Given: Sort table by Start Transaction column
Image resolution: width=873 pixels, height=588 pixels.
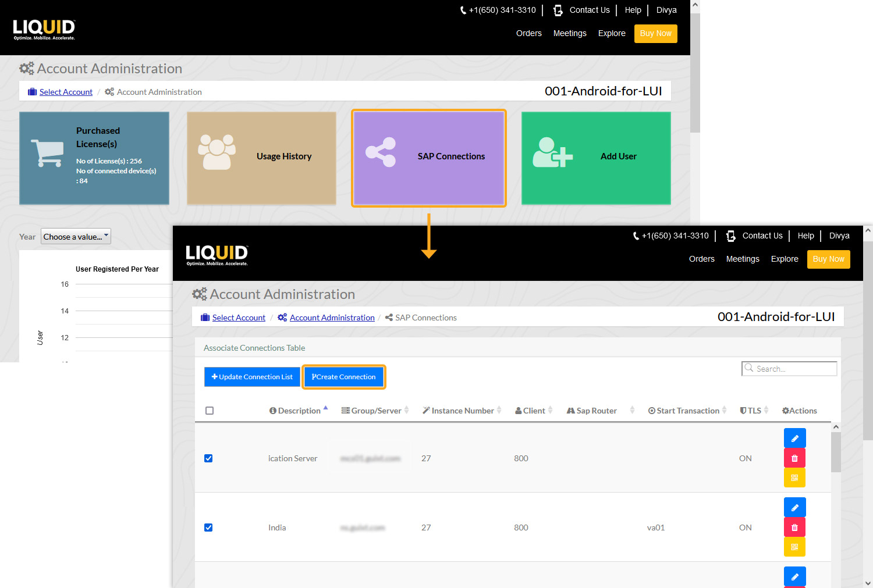Looking at the screenshot, I should pyautogui.click(x=687, y=411).
